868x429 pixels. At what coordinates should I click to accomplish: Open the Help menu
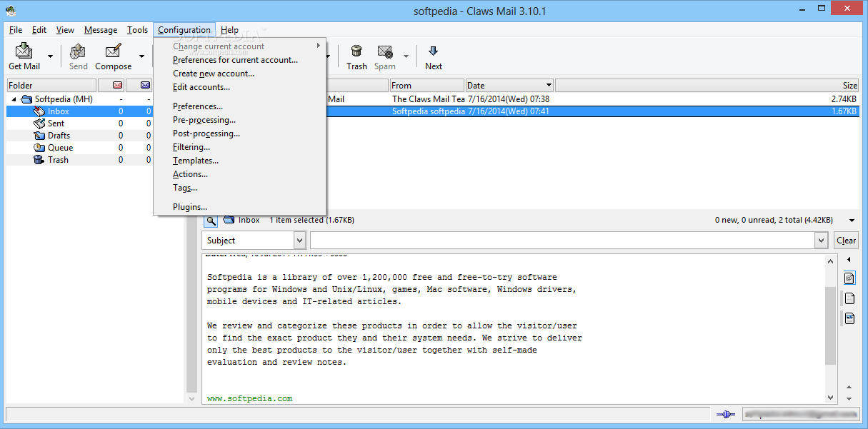[229, 30]
